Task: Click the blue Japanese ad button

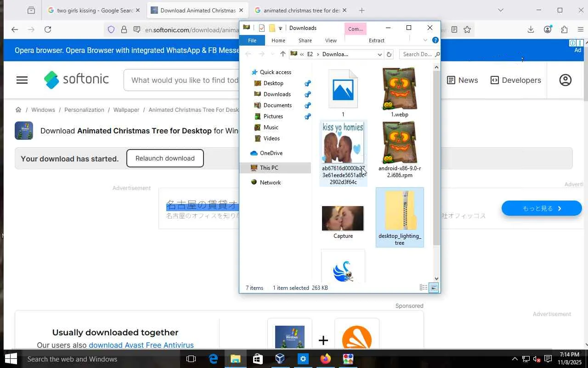Action: click(x=542, y=208)
